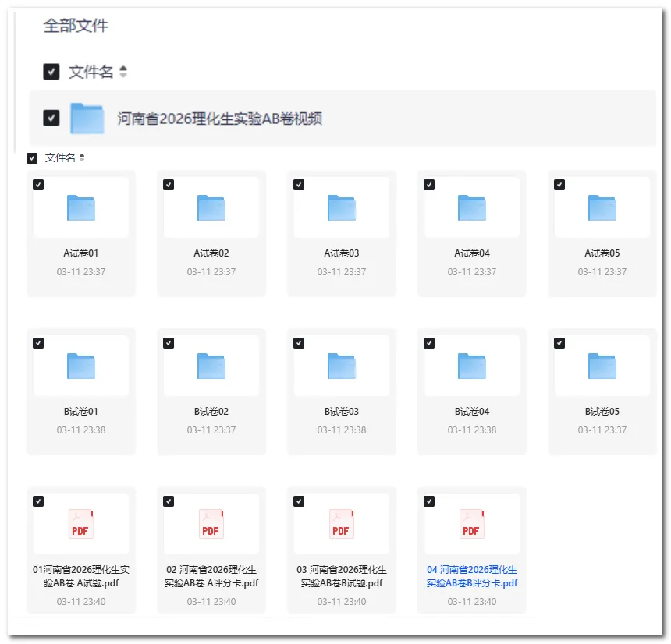671x644 pixels.
Task: Open the B试卷02 folder icon
Action: tap(211, 364)
